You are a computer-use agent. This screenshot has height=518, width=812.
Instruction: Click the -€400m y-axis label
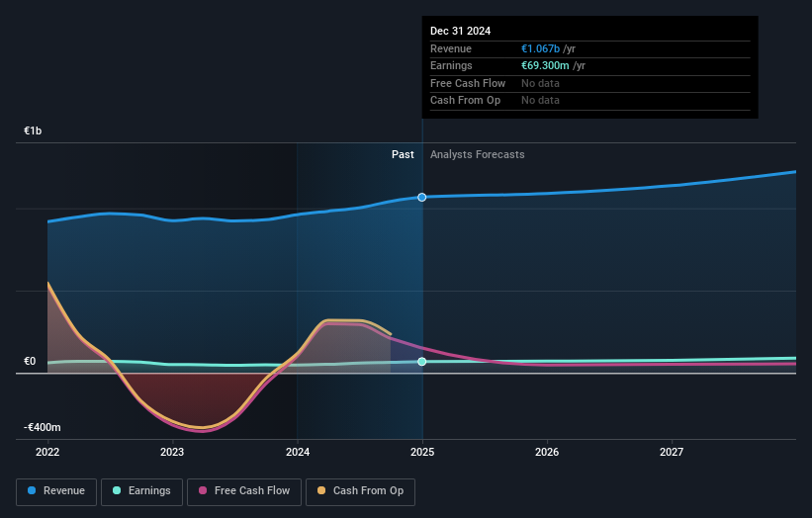click(x=42, y=427)
